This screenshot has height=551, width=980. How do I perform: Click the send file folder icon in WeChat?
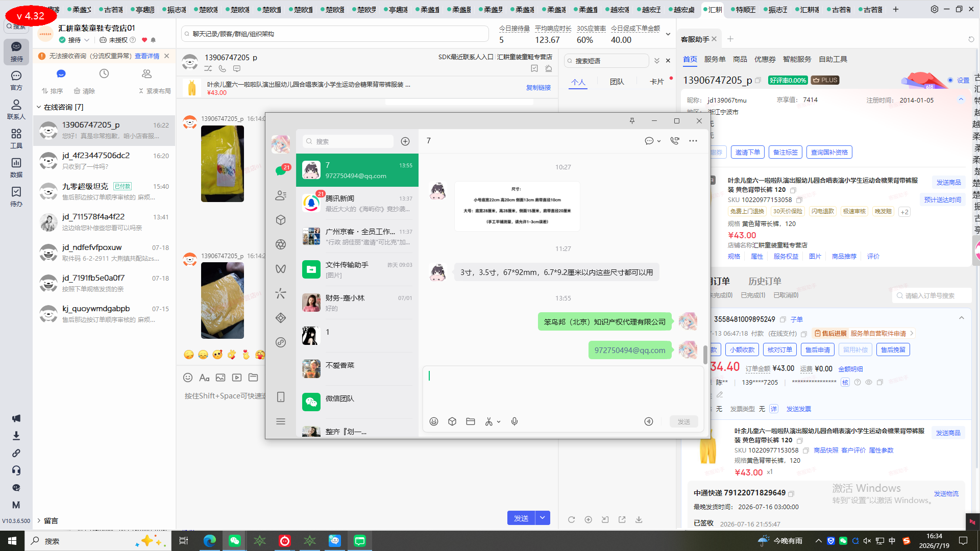[x=471, y=421]
